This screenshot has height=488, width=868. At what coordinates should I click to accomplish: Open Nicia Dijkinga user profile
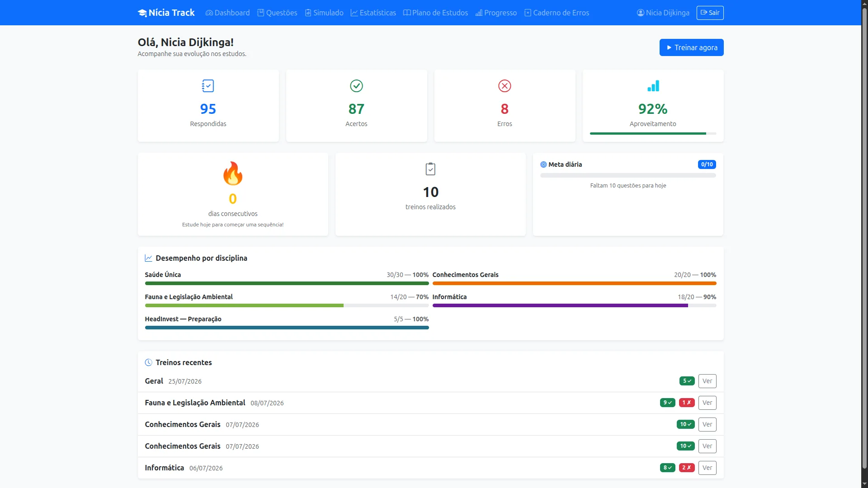pyautogui.click(x=663, y=13)
